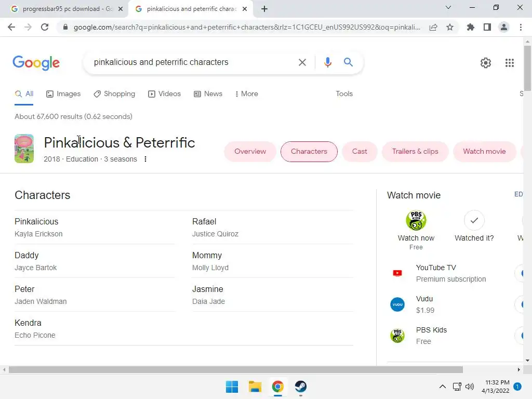This screenshot has height=399, width=532.
Task: Open File Explorer from taskbar
Action: tap(255, 387)
